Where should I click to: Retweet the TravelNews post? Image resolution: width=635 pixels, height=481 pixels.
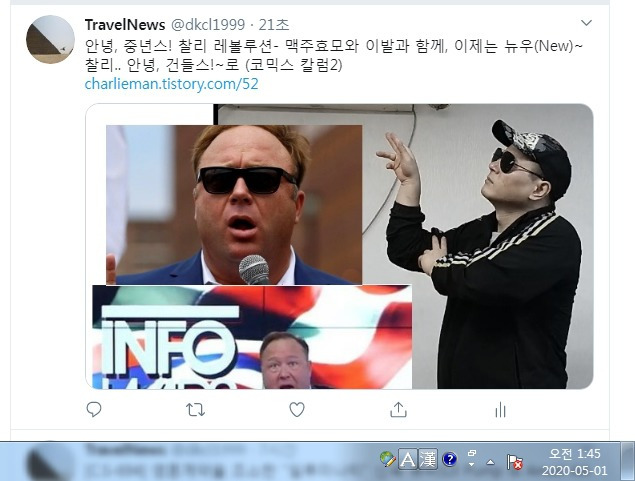(x=195, y=410)
